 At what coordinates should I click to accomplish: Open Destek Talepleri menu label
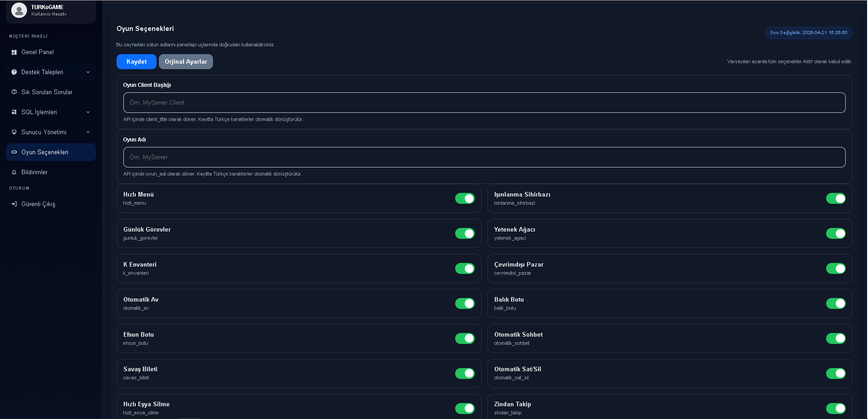42,72
